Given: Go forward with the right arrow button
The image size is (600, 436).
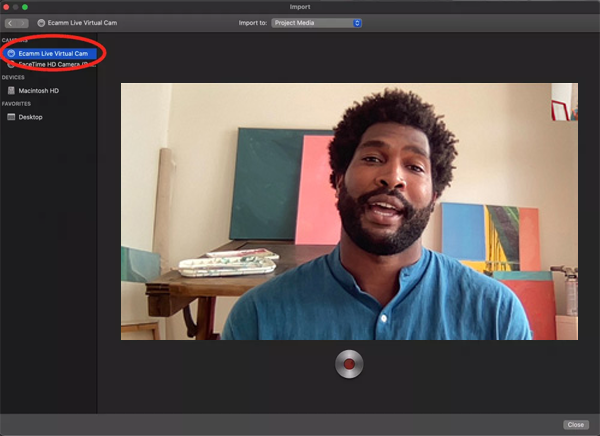Looking at the screenshot, I should pyautogui.click(x=21, y=22).
